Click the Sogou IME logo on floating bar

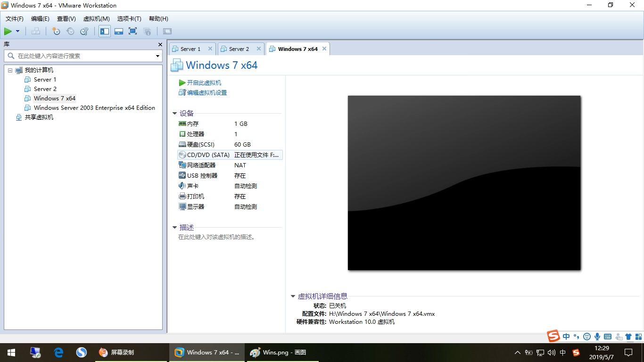[x=553, y=336]
